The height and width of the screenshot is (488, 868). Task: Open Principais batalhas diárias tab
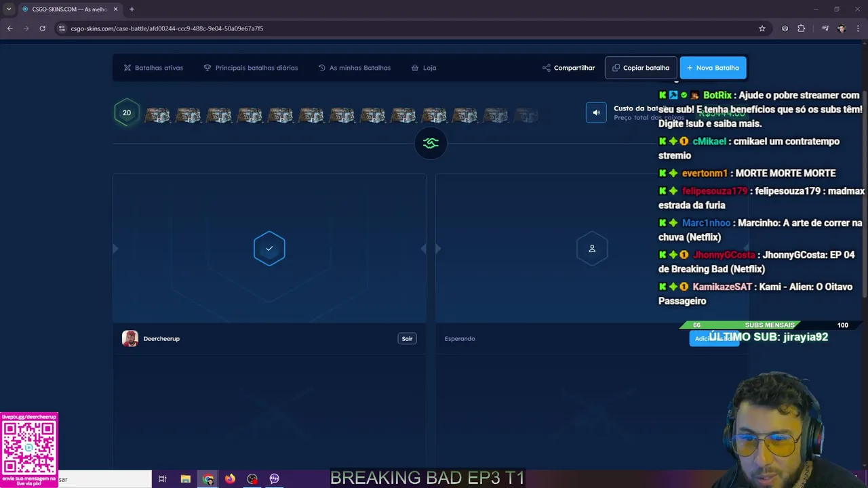click(250, 68)
